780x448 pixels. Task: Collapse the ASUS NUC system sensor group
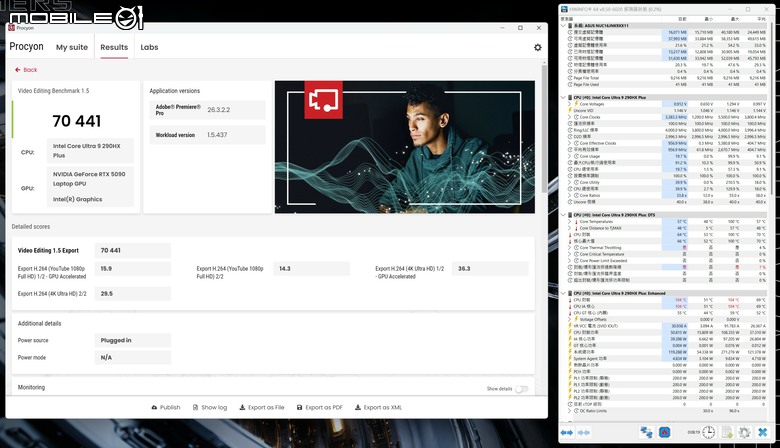(x=563, y=25)
